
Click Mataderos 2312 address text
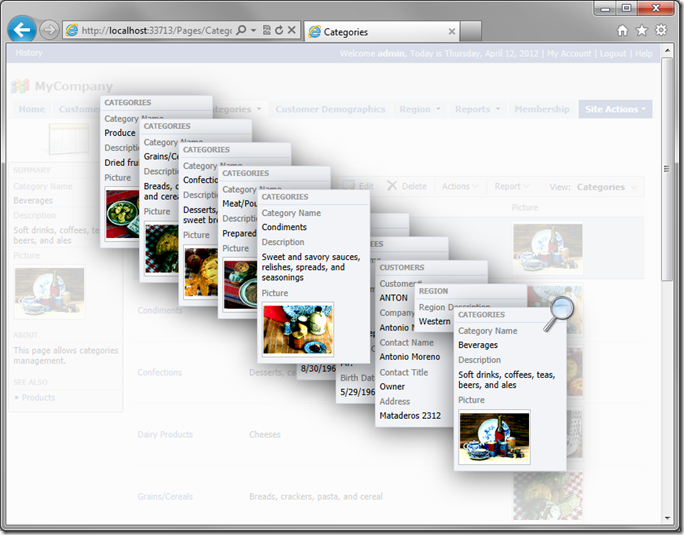(x=410, y=415)
